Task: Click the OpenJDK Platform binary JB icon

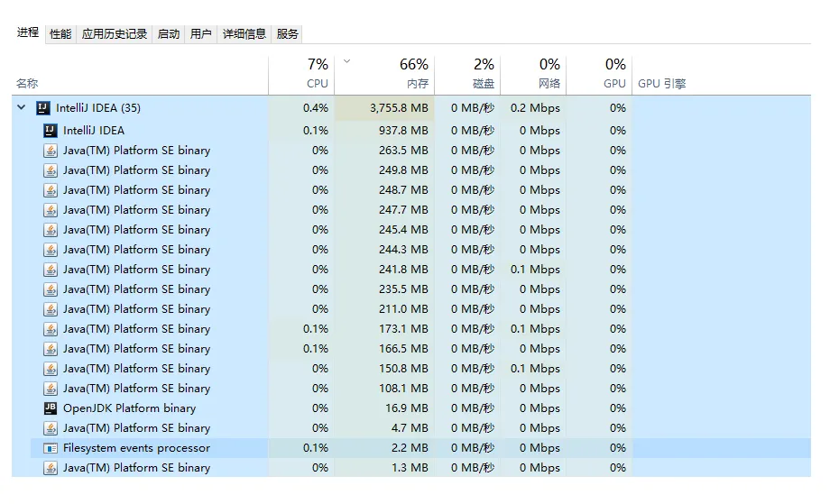Action: pos(51,408)
